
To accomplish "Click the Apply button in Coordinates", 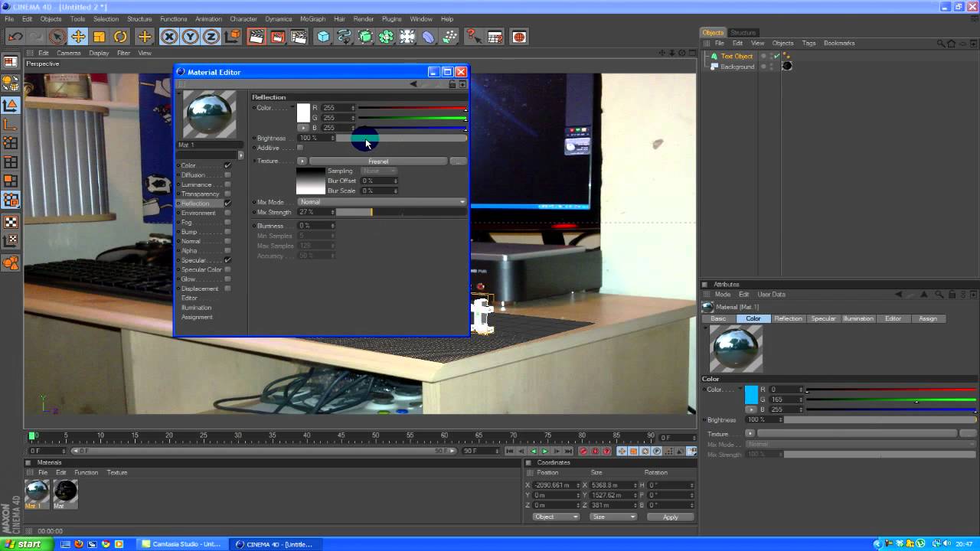I will (x=670, y=517).
